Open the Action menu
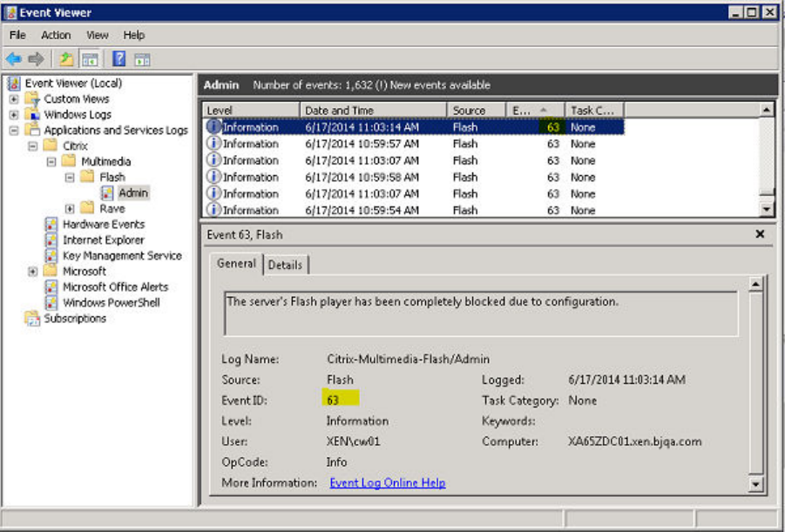This screenshot has width=785, height=532. [56, 35]
